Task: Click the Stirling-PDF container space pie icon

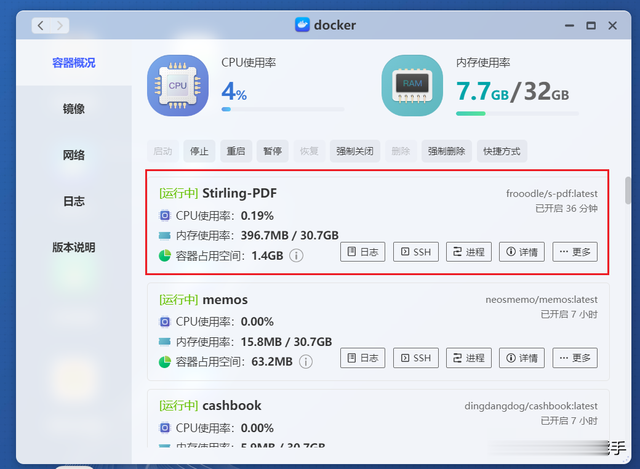Action: coord(164,256)
